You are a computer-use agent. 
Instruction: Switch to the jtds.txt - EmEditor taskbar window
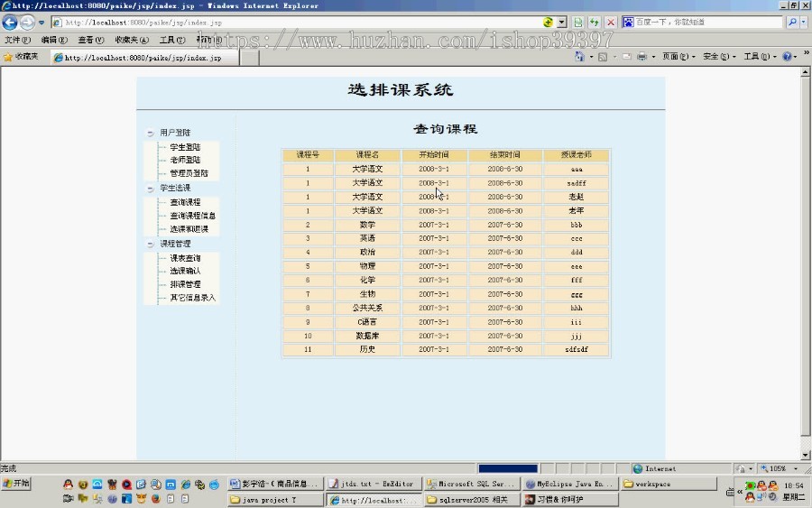coord(374,484)
